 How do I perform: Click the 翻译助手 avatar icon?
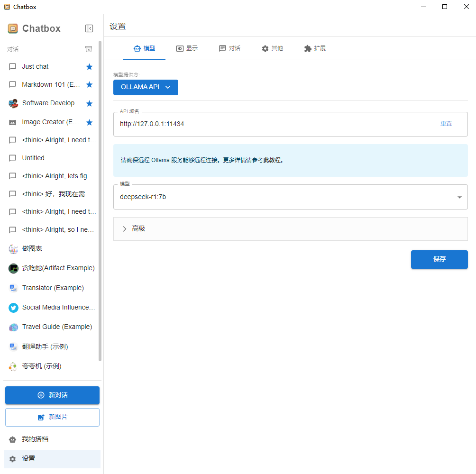13,347
